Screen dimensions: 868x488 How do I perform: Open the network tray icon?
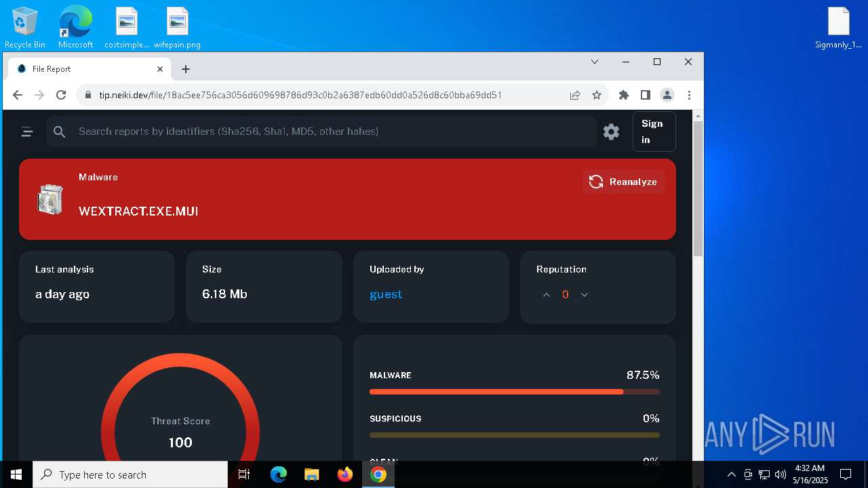pyautogui.click(x=764, y=474)
